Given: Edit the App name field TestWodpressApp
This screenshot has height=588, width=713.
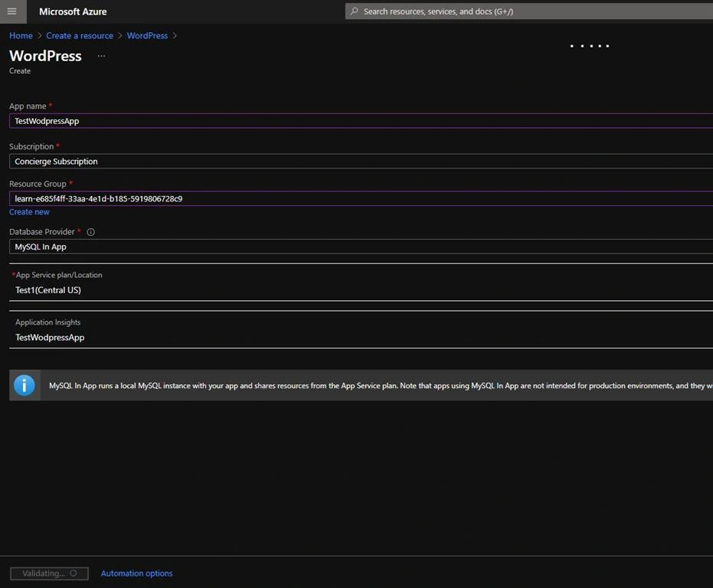Looking at the screenshot, I should click(361, 121).
